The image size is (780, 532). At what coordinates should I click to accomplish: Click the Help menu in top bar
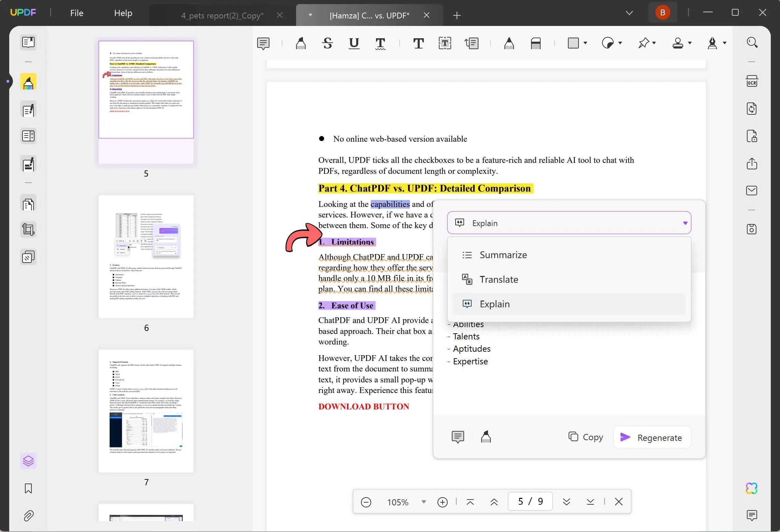click(123, 13)
